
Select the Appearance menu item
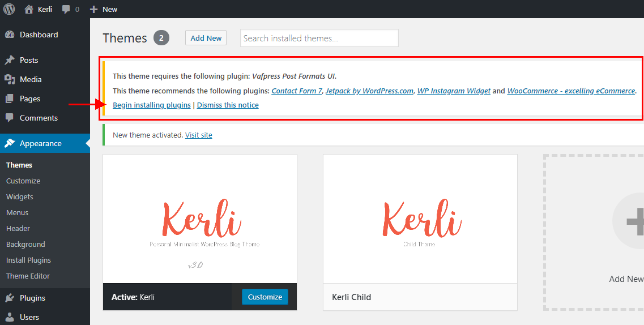click(45, 143)
